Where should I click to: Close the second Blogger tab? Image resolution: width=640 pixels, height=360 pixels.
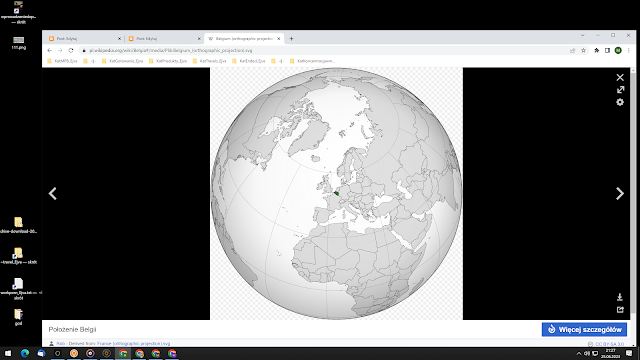(199, 38)
